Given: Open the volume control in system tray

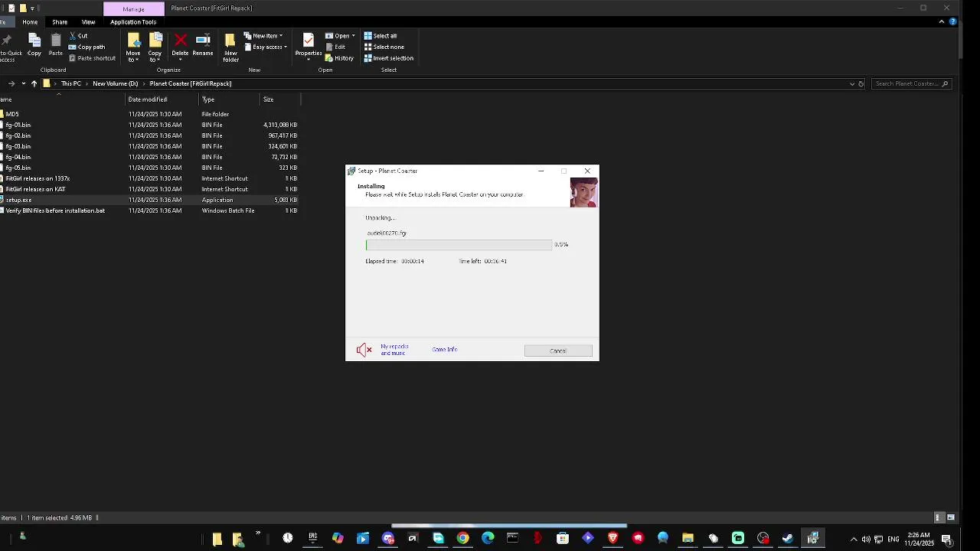Looking at the screenshot, I should point(866,539).
